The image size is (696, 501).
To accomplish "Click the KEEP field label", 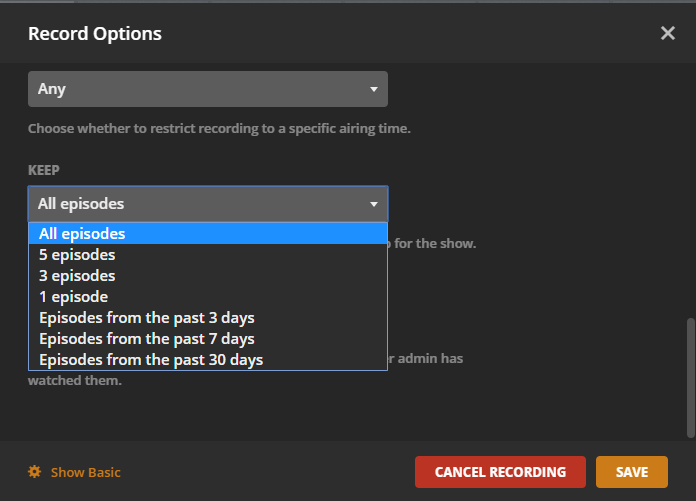I will click(44, 170).
